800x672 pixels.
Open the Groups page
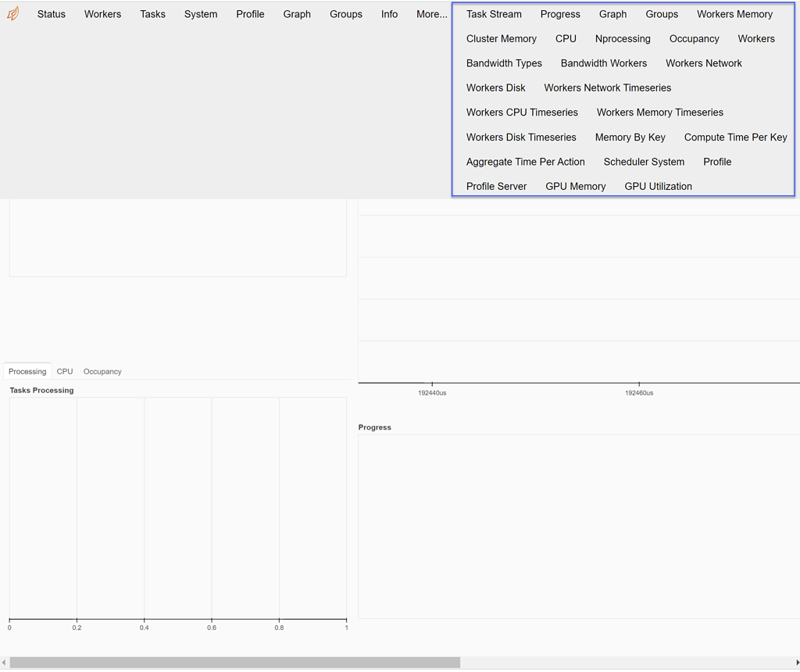coord(346,13)
